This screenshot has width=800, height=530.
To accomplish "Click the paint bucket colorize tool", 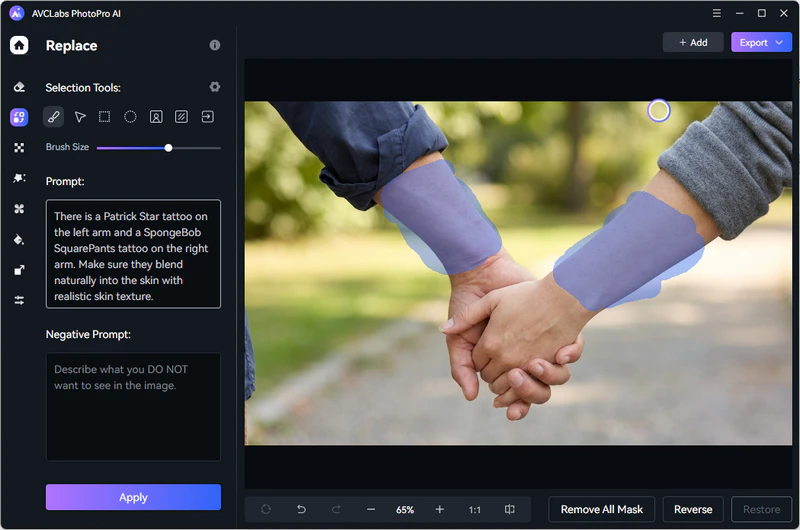I will 19,239.
